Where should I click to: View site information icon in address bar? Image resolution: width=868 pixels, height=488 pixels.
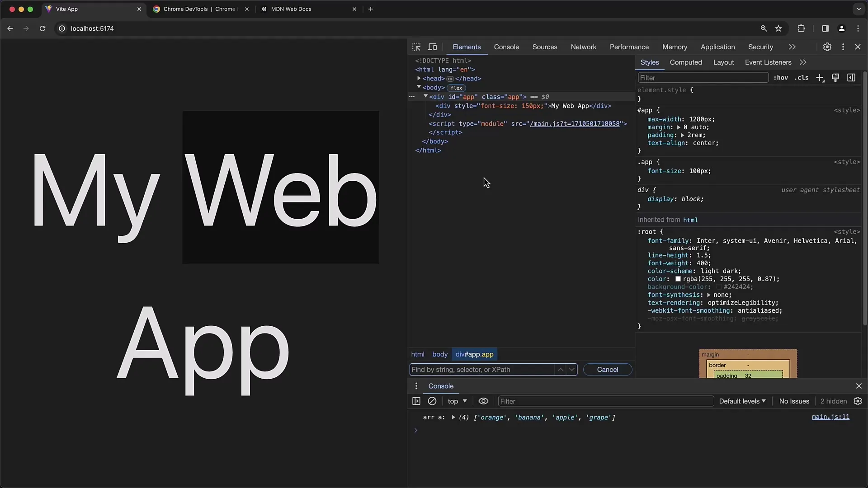pos(62,28)
